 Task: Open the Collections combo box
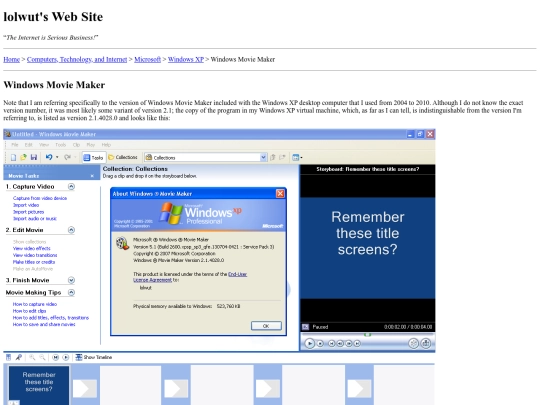click(206, 157)
